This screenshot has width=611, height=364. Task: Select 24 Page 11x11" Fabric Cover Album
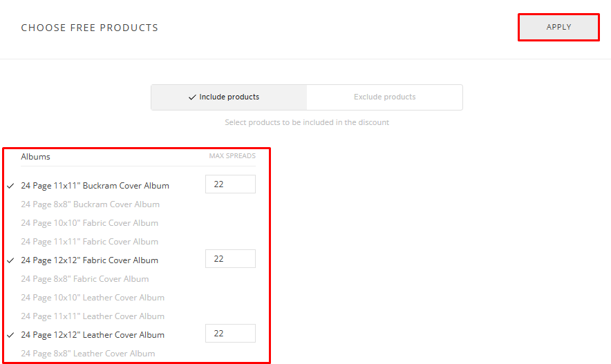click(x=89, y=242)
